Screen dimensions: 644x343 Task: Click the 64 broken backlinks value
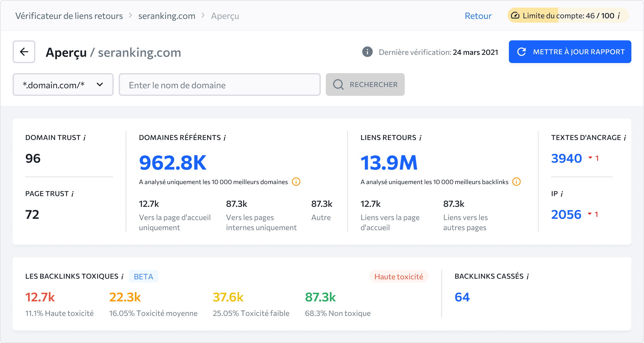pos(462,297)
